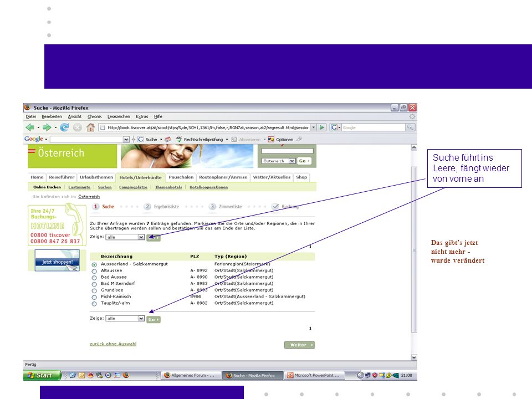Open Wetter/Aktuelles tab
532x399 pixels.
click(x=272, y=177)
